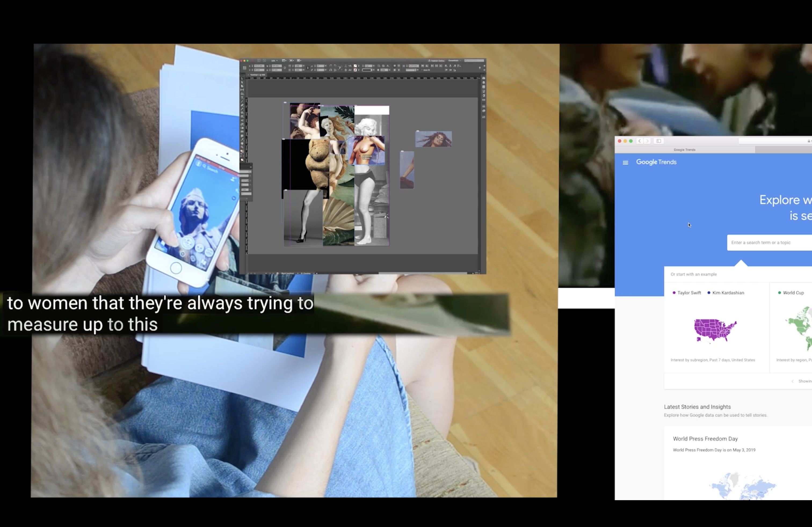Pick the Hand tool in tools panel
The width and height of the screenshot is (812, 527).
coord(242,144)
